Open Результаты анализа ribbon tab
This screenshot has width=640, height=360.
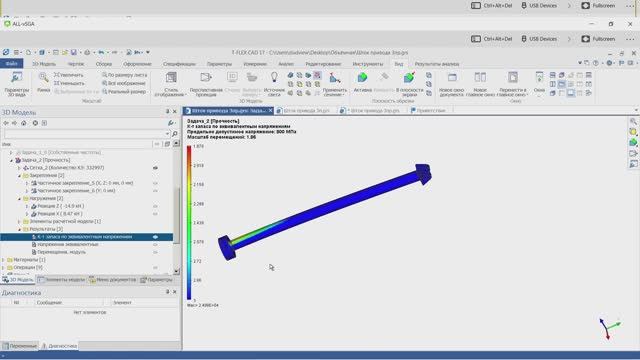(437, 64)
